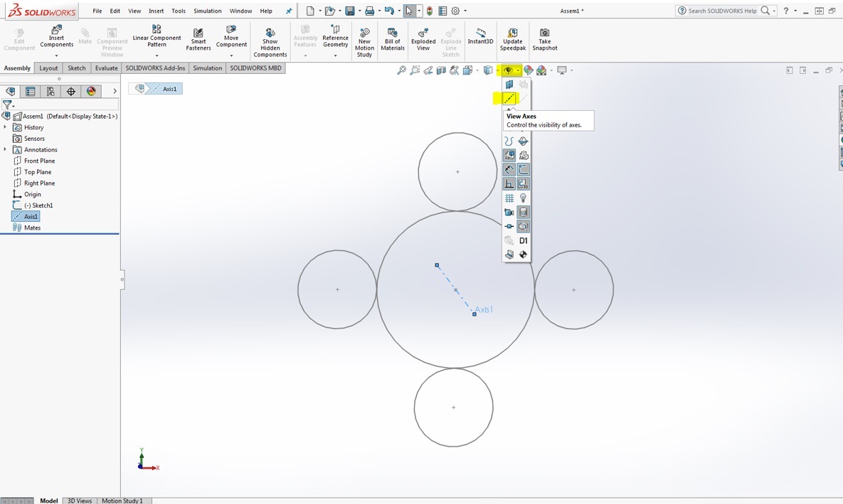This screenshot has width=843, height=504.
Task: Toggle View Planes visibility in dropdown
Action: [x=509, y=85]
